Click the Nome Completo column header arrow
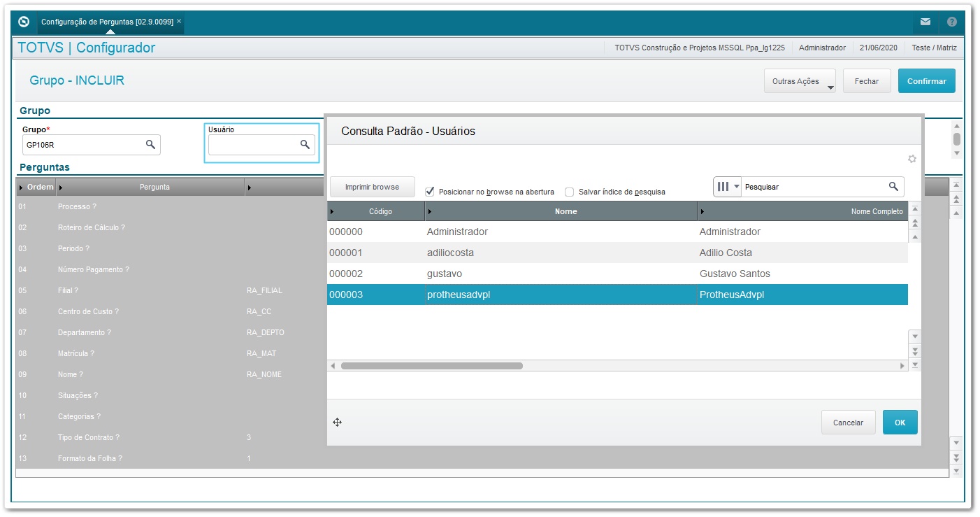The width and height of the screenshot is (980, 517). [x=702, y=211]
